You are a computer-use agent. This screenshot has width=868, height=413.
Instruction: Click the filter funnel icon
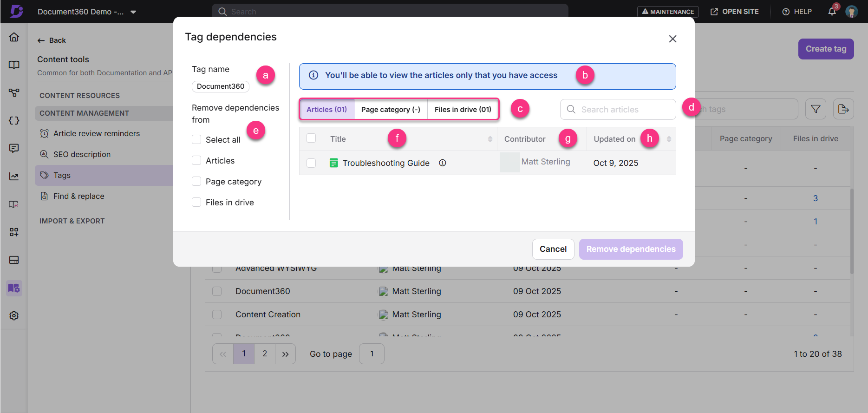point(816,109)
